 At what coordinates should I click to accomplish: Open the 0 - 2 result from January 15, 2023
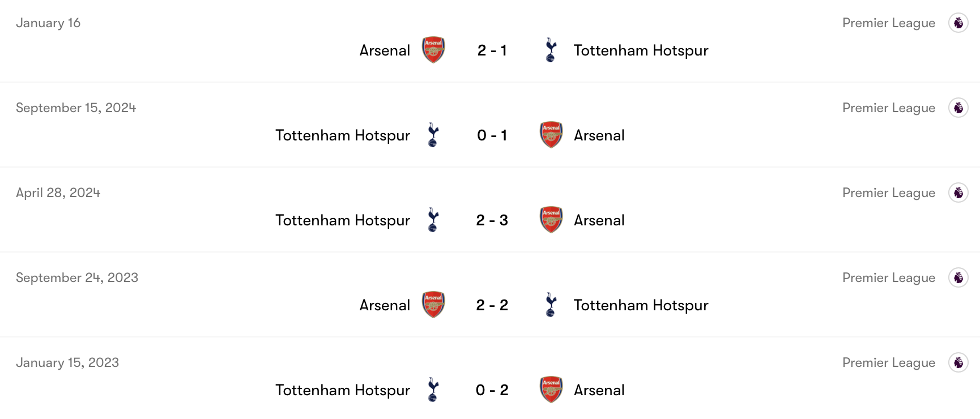[491, 390]
